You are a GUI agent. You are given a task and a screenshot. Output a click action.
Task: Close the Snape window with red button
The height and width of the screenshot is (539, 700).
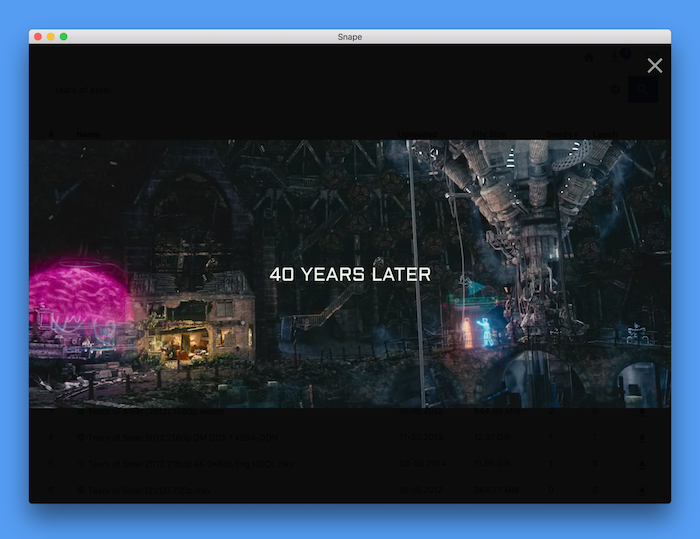click(x=38, y=37)
